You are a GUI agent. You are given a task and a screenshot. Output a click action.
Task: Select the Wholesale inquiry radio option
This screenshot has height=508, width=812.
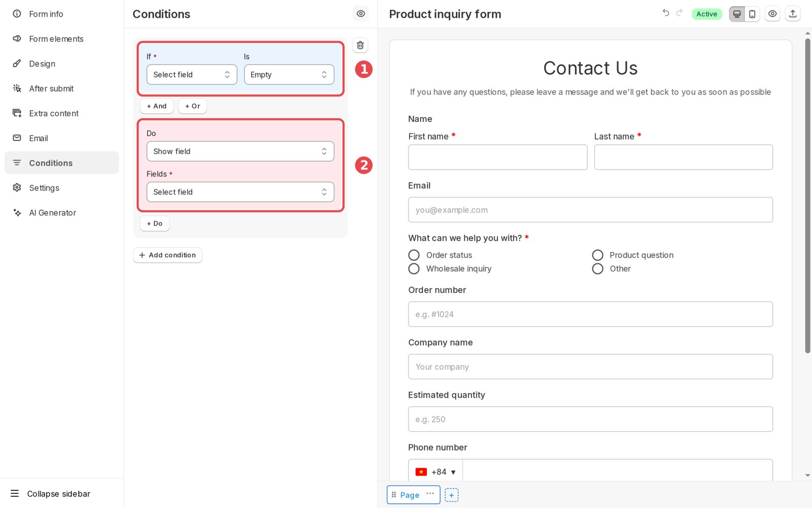pyautogui.click(x=414, y=269)
